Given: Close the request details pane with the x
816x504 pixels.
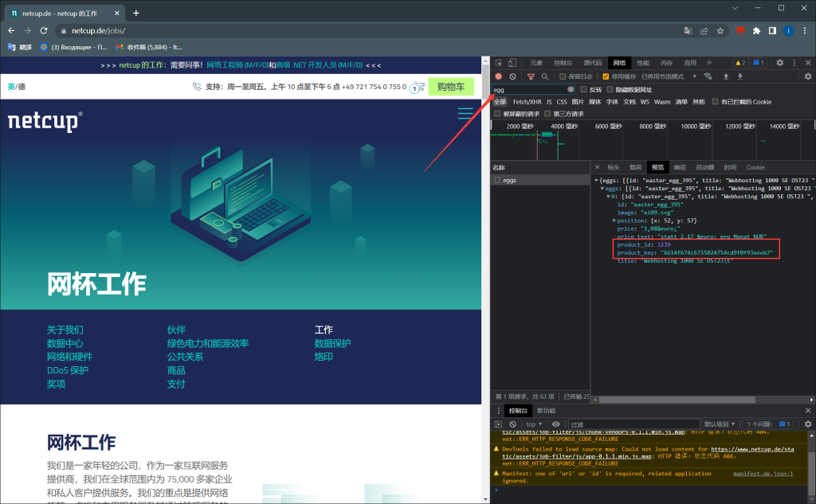Looking at the screenshot, I should pos(597,167).
